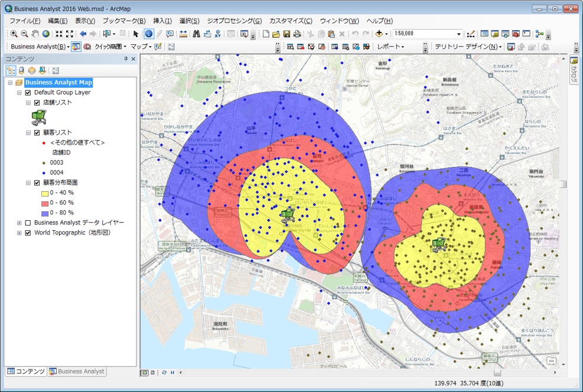Image resolution: width=583 pixels, height=392 pixels.
Task: Open the 編集(E) menu
Action: [x=58, y=21]
